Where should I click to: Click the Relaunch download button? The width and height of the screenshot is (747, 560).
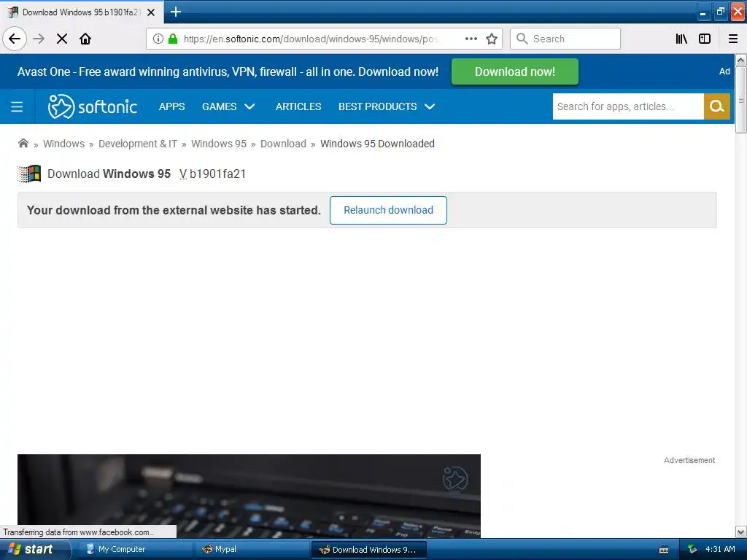pyautogui.click(x=388, y=210)
